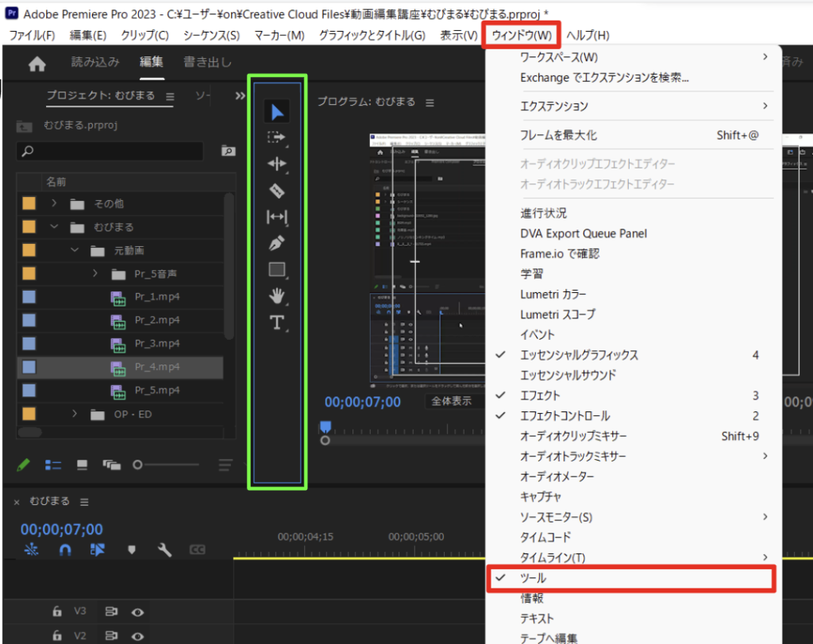Open the timeline settings wrench icon
Screen dimensions: 813x644
click(164, 549)
